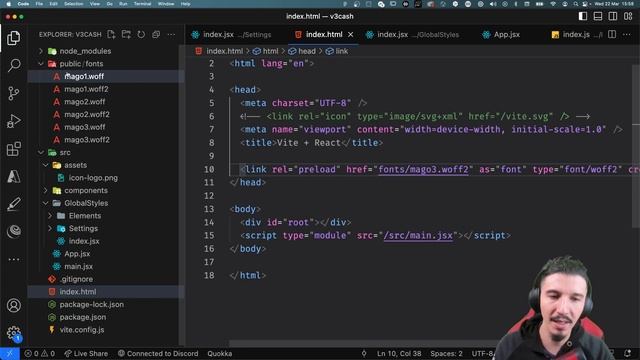The image size is (640, 360).
Task: Switch to index.jsx Settings tab
Action: pyautogui.click(x=236, y=35)
